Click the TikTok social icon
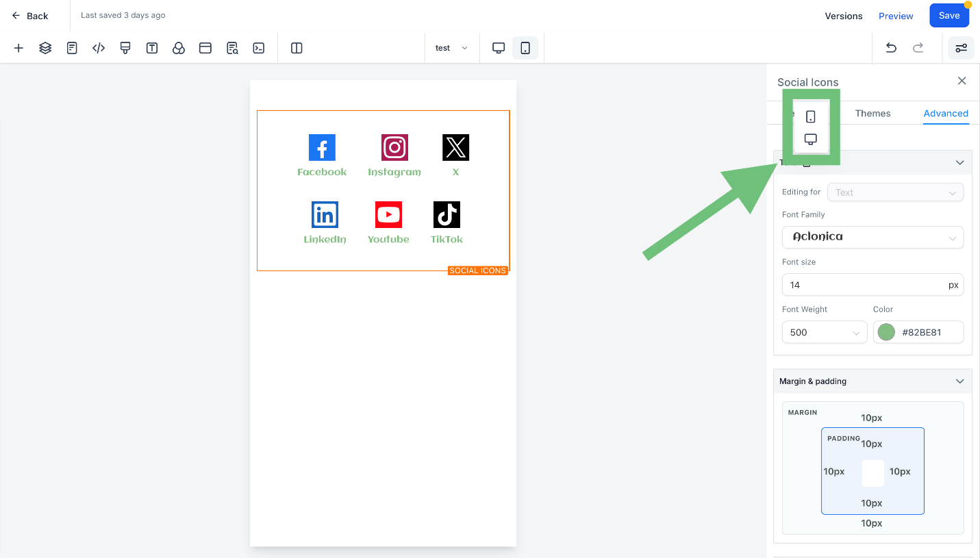The image size is (980, 558). 447,214
